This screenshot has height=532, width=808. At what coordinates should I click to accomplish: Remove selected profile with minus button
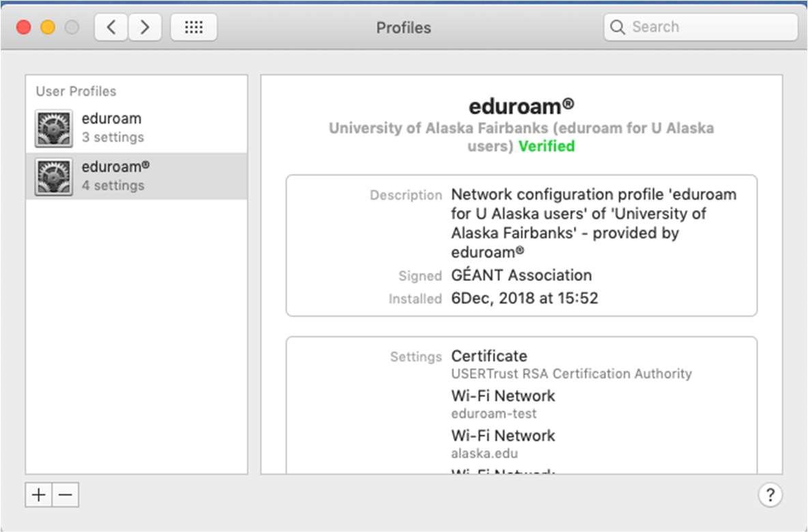(x=66, y=495)
